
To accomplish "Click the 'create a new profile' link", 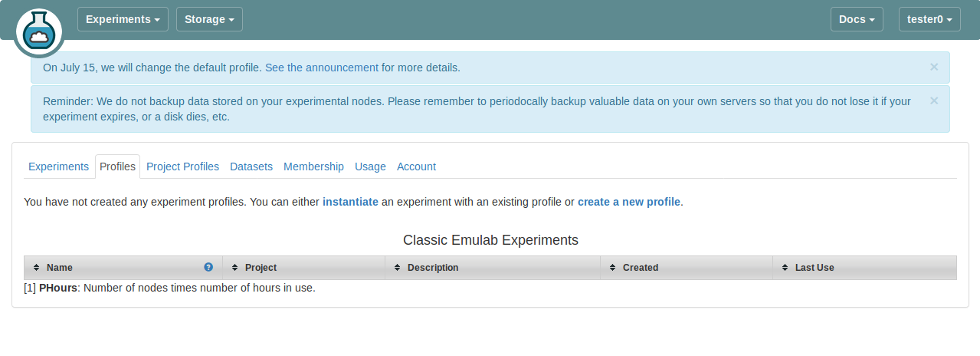I will pos(628,202).
